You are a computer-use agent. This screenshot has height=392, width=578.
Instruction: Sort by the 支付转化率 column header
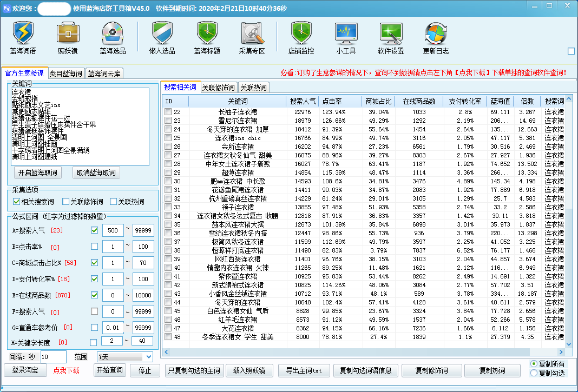[465, 101]
